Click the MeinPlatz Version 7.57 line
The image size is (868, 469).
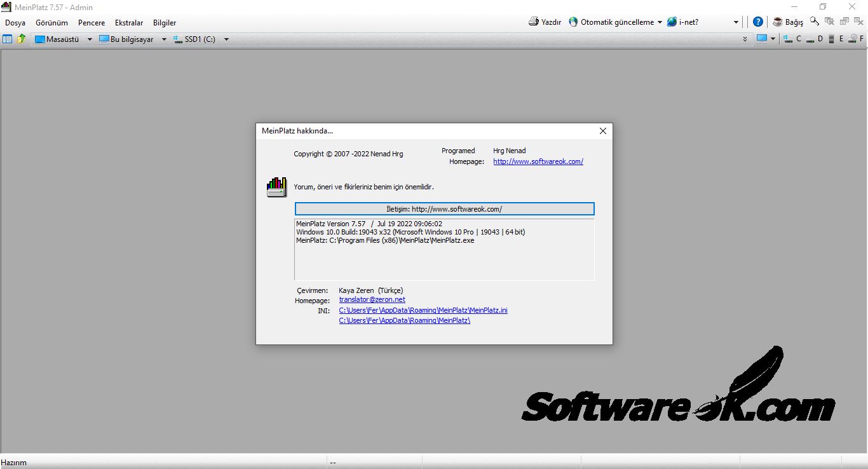click(369, 224)
